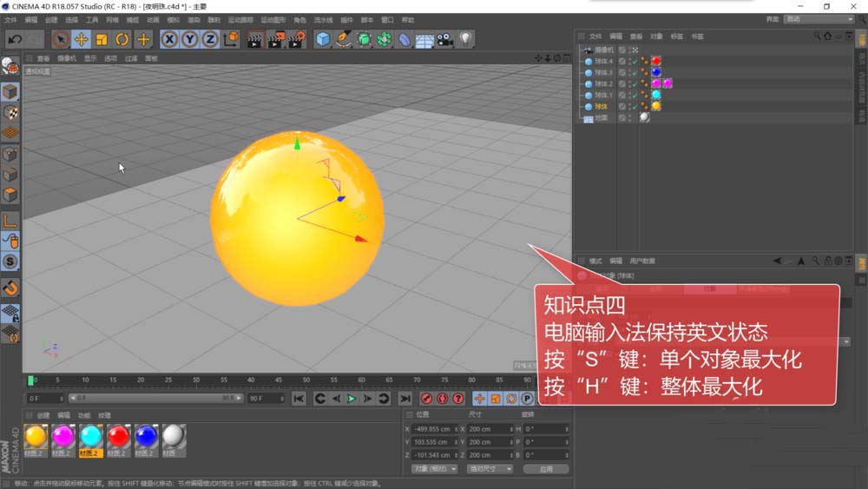Click Render to Picture Viewer icon
The height and width of the screenshot is (489, 868).
coord(275,39)
